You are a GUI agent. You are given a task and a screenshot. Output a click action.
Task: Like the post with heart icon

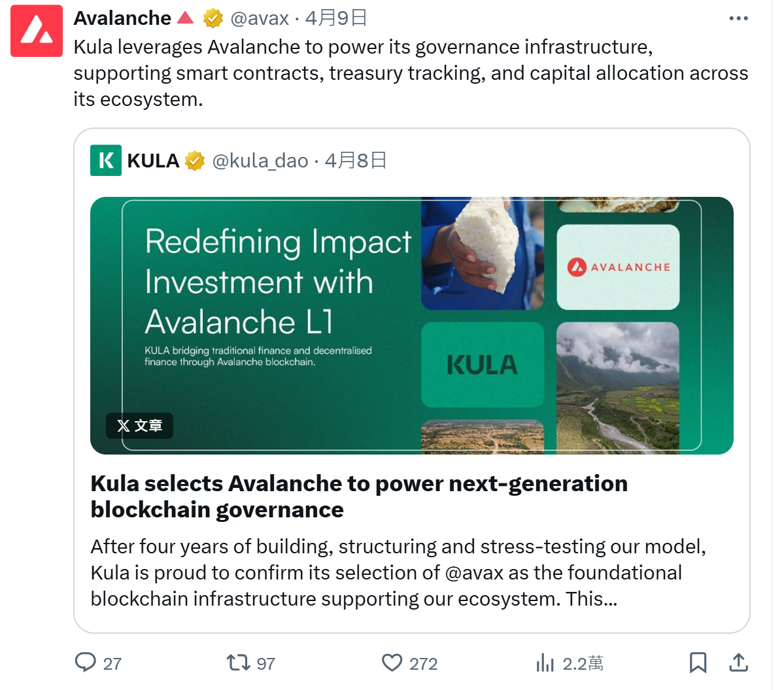tap(392, 663)
